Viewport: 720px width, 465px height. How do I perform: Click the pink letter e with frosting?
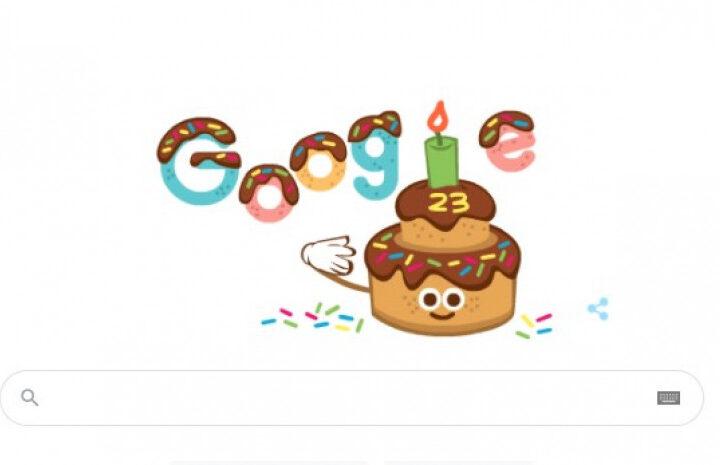(507, 141)
